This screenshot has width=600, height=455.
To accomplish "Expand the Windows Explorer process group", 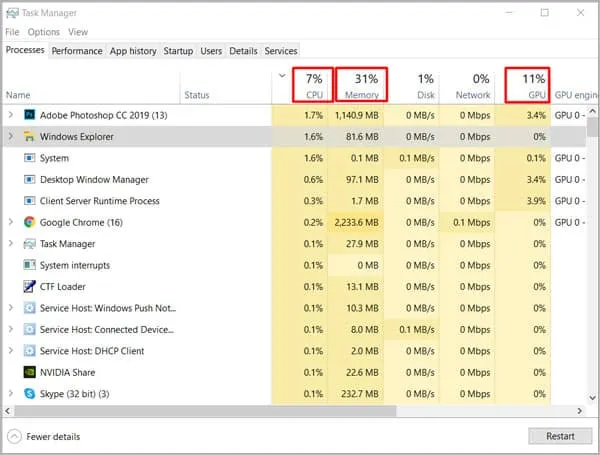I will point(11,136).
